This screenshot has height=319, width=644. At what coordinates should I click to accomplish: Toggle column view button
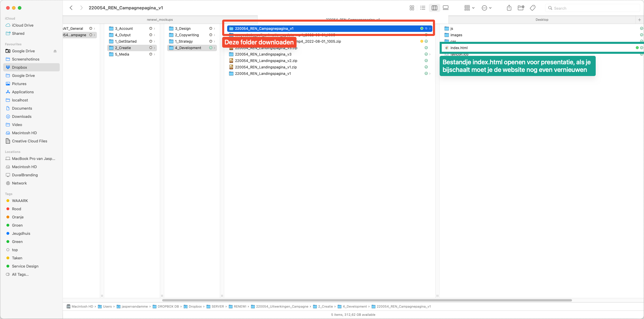click(434, 8)
